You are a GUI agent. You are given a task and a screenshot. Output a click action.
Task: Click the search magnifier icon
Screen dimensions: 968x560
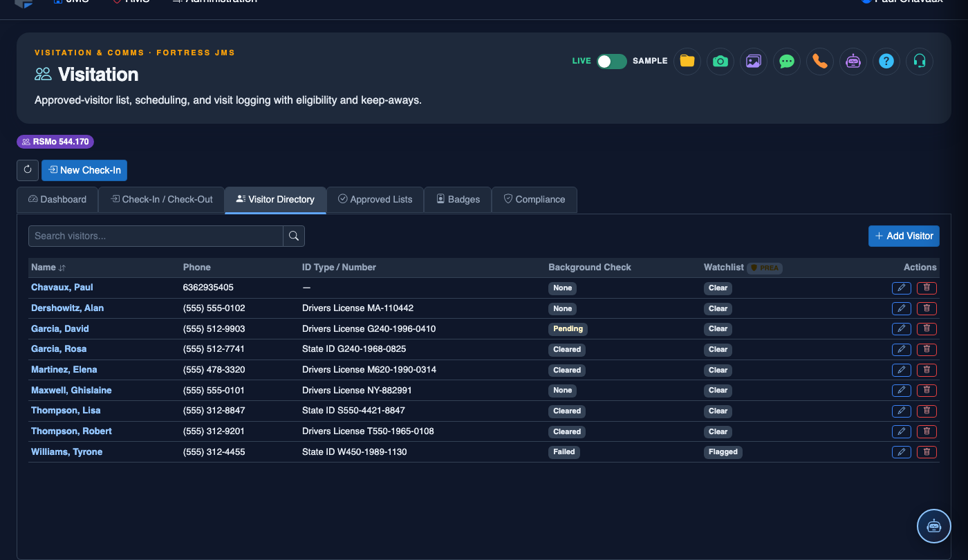click(x=294, y=236)
